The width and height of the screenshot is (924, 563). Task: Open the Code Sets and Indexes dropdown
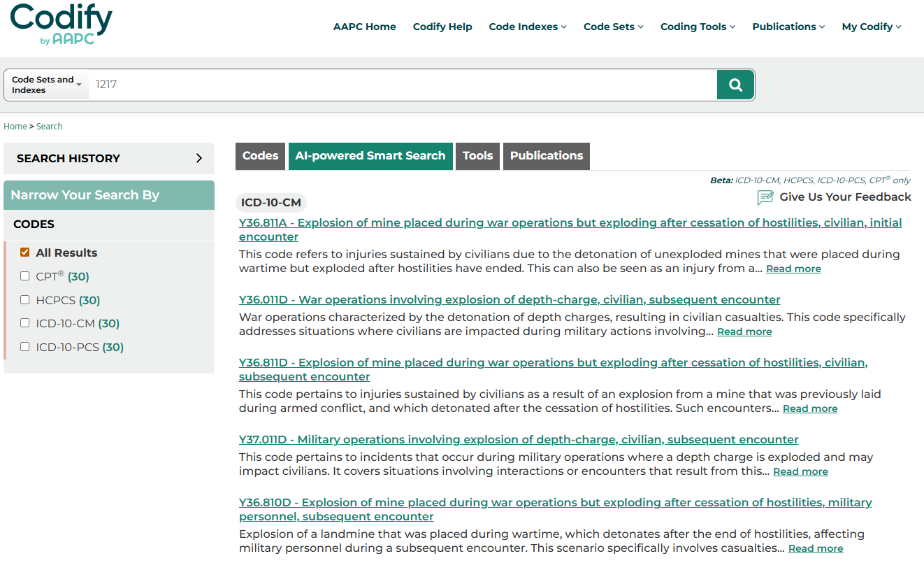coord(47,85)
